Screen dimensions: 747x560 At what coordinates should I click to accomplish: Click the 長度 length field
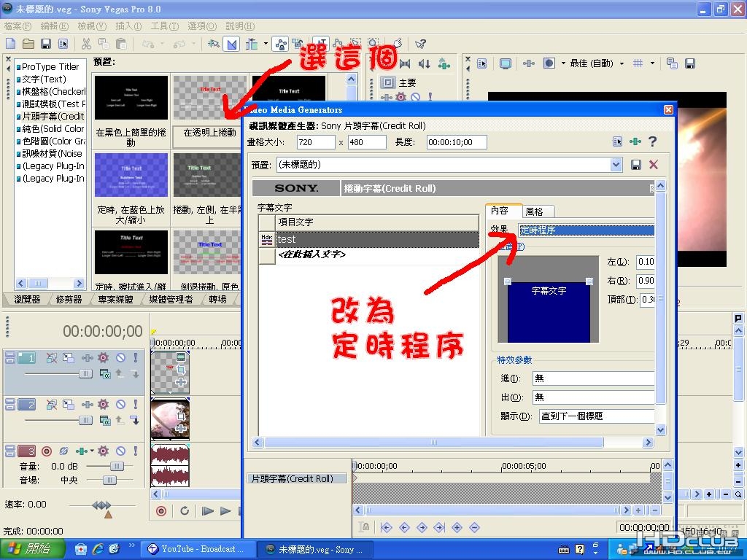[457, 142]
